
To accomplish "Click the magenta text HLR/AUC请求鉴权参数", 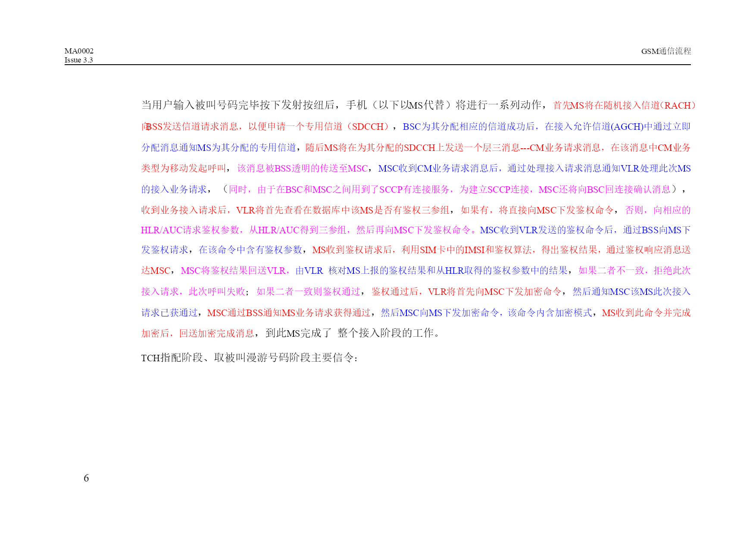I will pos(190,230).
